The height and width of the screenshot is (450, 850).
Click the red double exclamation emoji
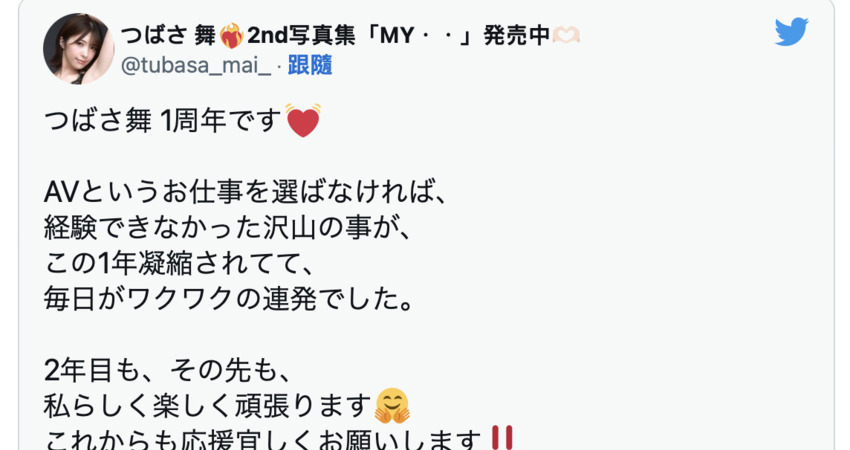click(x=501, y=438)
